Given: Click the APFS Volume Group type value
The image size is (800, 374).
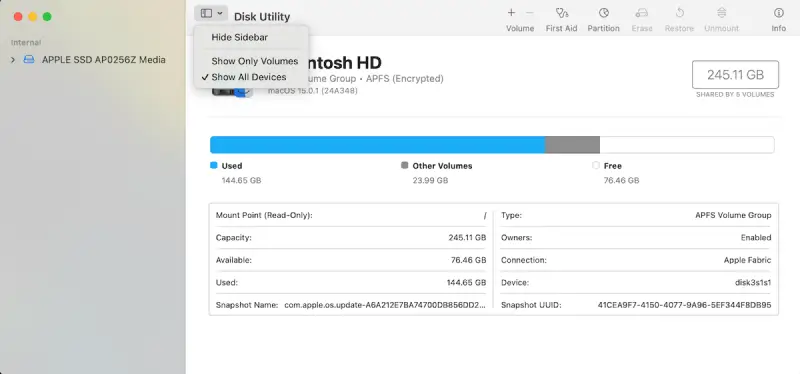Looking at the screenshot, I should point(733,215).
